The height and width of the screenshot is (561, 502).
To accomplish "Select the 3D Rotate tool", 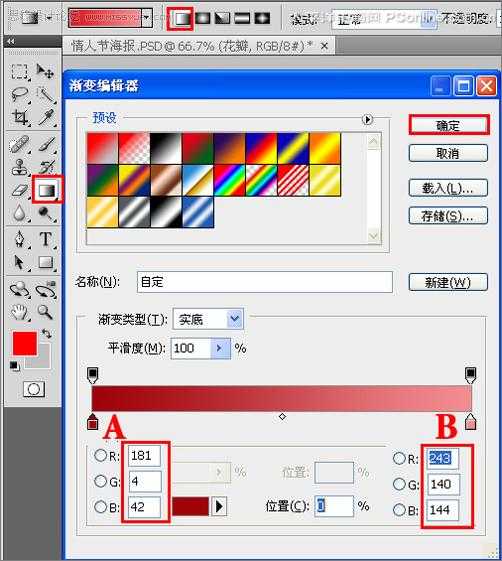I will tap(19, 289).
